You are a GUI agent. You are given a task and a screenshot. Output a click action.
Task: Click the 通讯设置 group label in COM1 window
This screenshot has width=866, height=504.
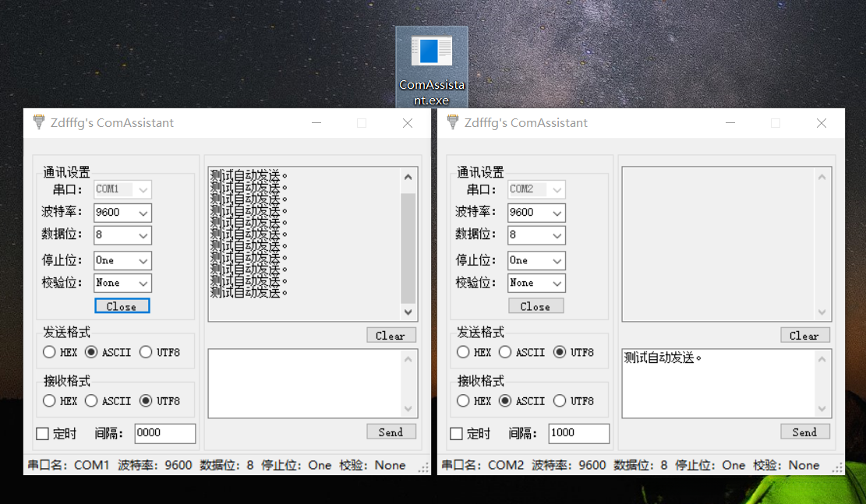[67, 172]
